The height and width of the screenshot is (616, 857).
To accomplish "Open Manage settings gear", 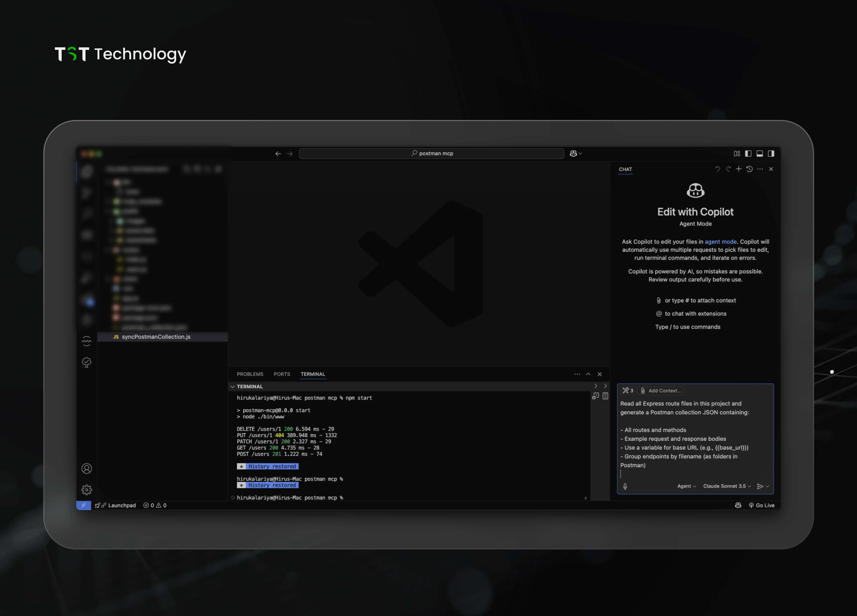I will [x=87, y=490].
